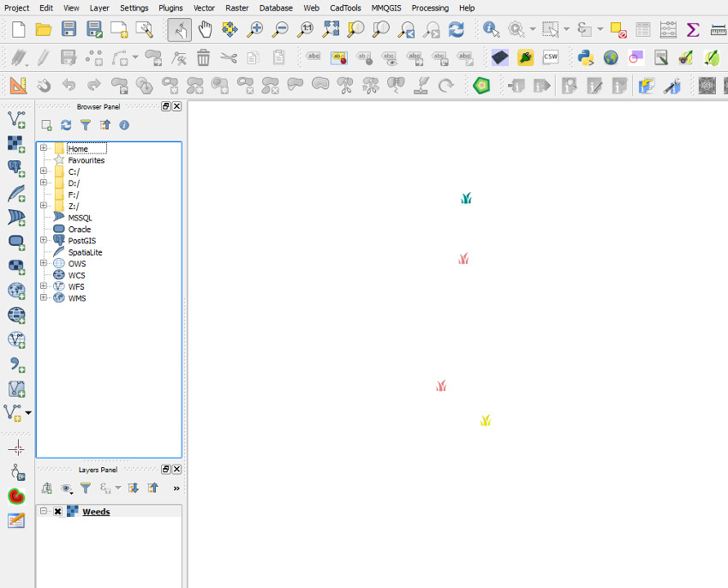The image size is (728, 588).
Task: Select Favourites in Browser tree
Action: coord(87,160)
